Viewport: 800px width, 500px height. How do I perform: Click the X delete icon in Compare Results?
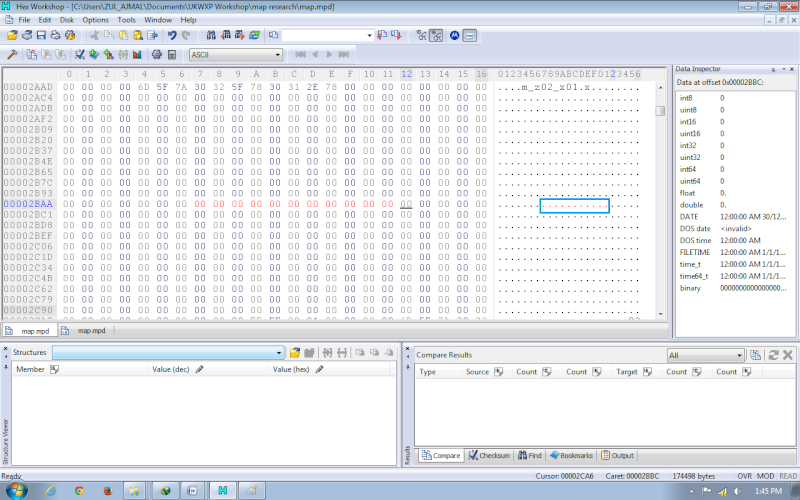(x=787, y=355)
